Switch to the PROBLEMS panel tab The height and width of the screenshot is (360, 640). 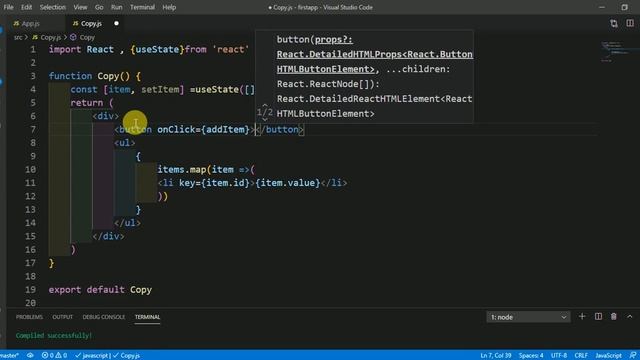click(29, 317)
